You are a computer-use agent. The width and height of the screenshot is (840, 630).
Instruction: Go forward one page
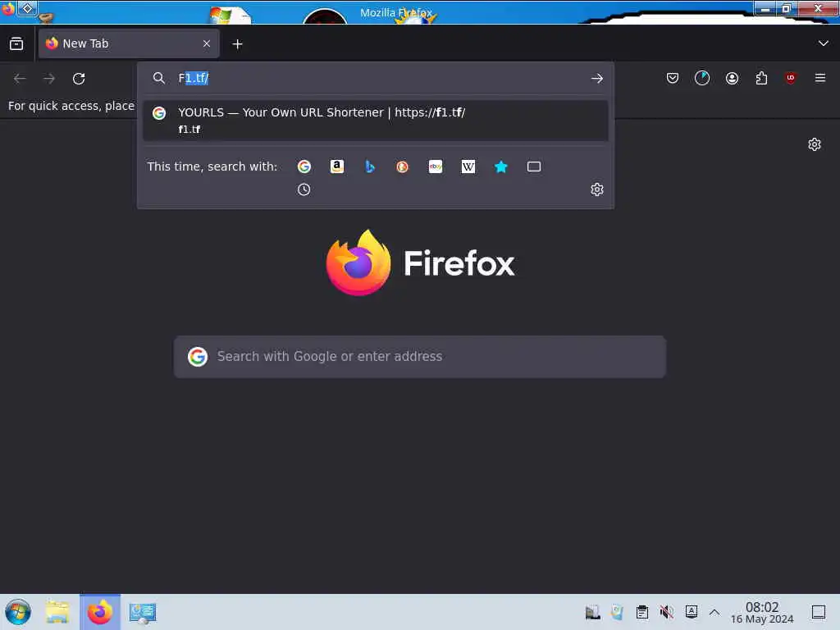pyautogui.click(x=49, y=78)
